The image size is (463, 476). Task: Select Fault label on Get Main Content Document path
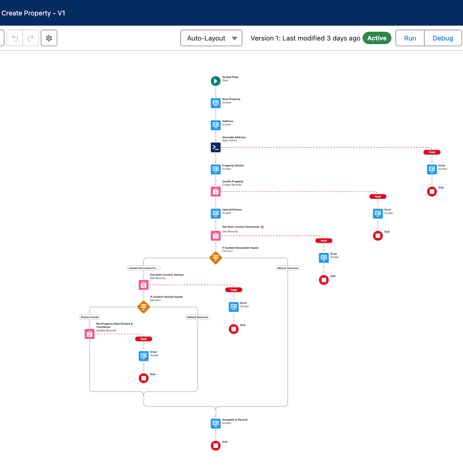pyautogui.click(x=324, y=241)
